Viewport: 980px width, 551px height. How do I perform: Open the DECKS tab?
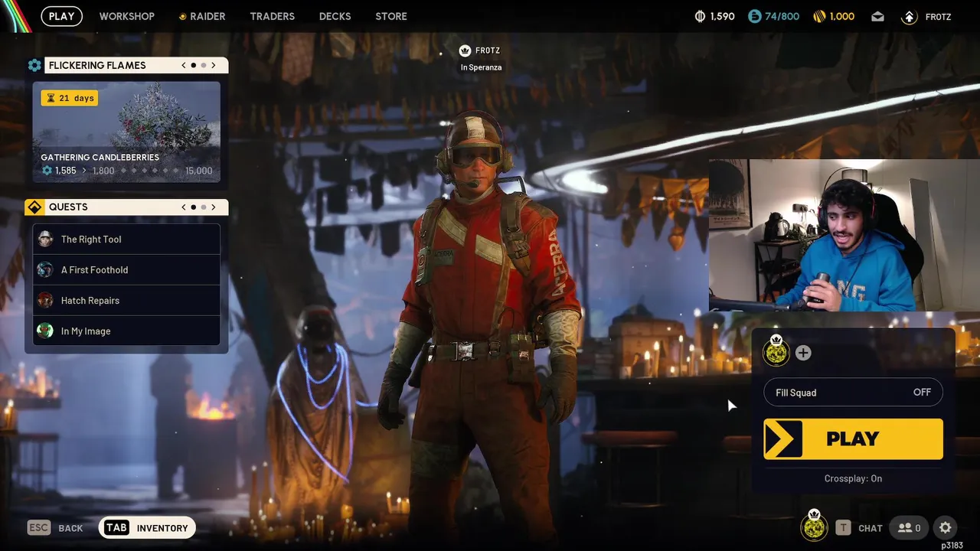pos(335,16)
